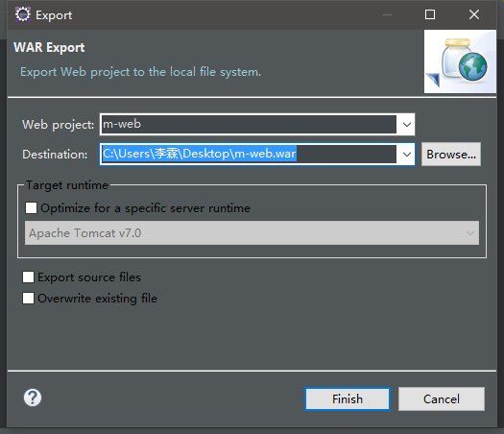The image size is (504, 434).
Task: Click the help question mark icon
Action: click(x=33, y=398)
